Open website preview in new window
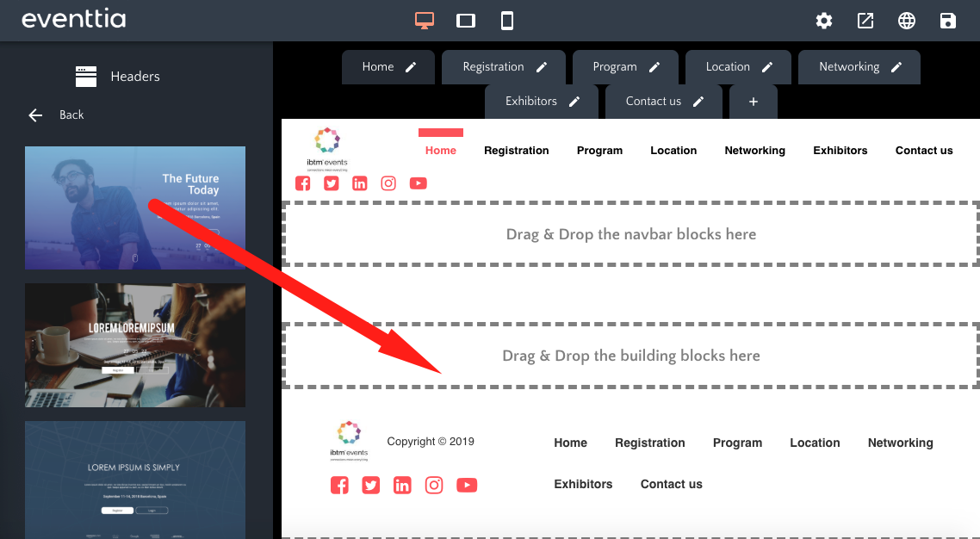The image size is (980, 539). (865, 21)
